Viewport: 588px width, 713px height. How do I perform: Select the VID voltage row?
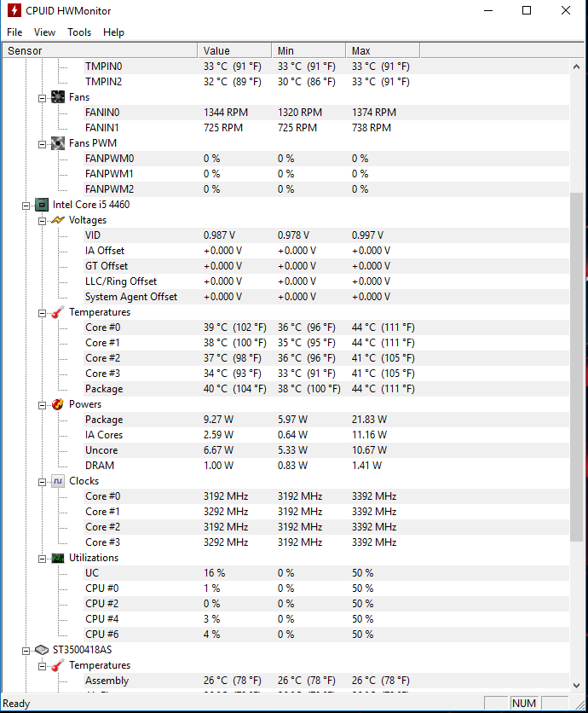pyautogui.click(x=326, y=235)
